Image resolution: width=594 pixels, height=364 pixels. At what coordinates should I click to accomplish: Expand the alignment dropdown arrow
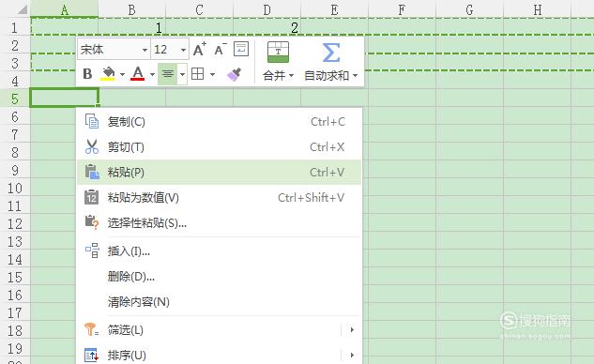[182, 74]
